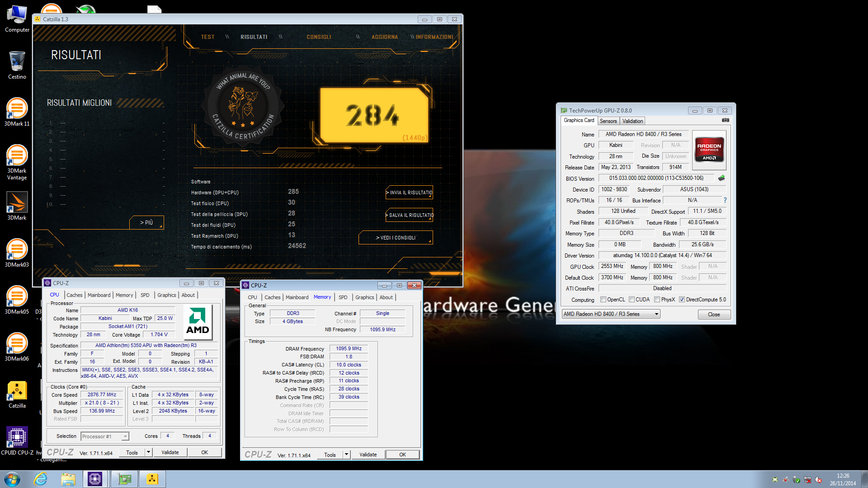Switch to GPU-Z taskbar button

pos(124,479)
